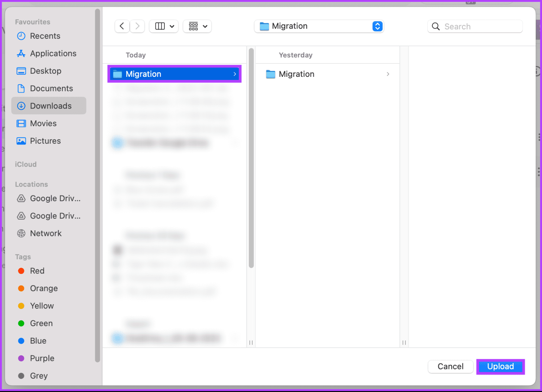Expand yesterday's Migration folder via its chevron
The width and height of the screenshot is (542, 392).
coord(388,74)
